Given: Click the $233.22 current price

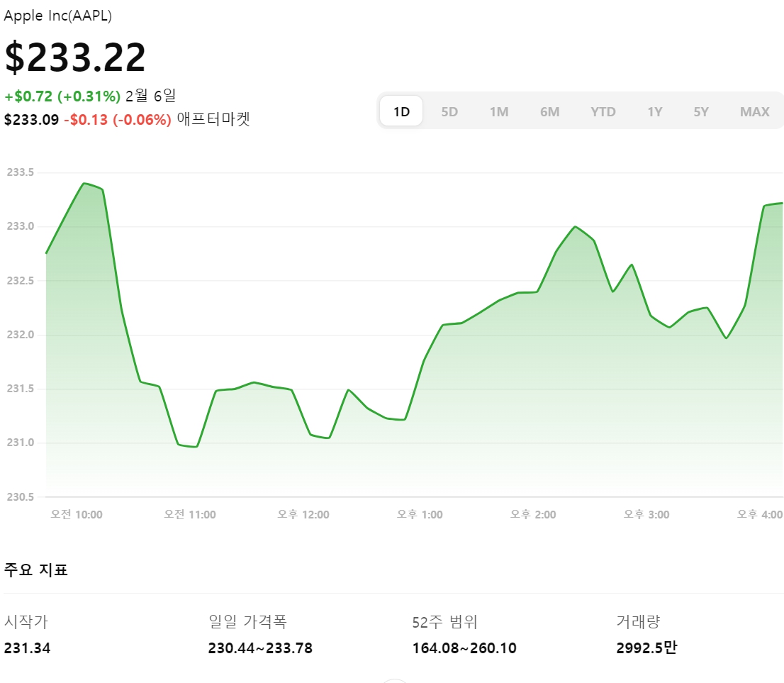Looking at the screenshot, I should click(x=75, y=57).
